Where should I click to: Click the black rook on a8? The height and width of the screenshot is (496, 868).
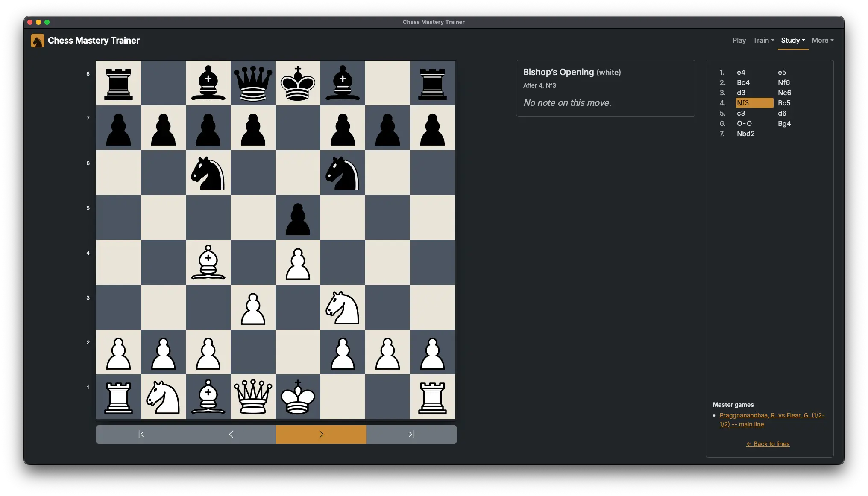pyautogui.click(x=118, y=83)
